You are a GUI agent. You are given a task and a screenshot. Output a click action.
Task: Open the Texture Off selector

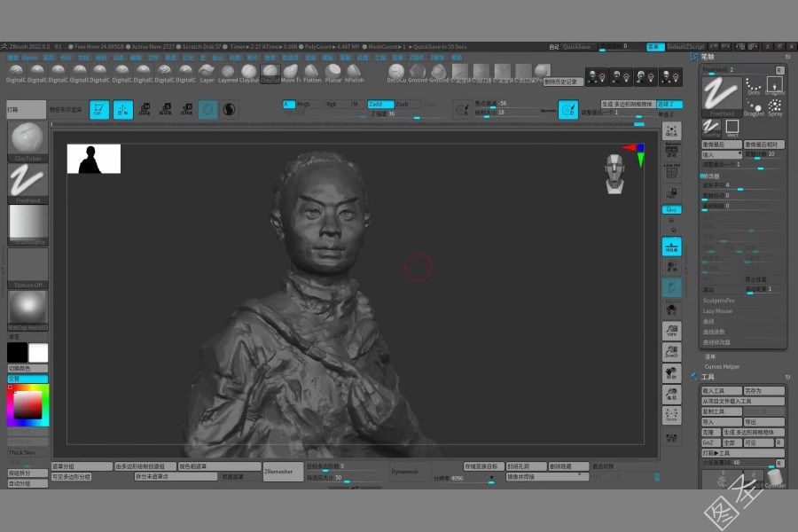tap(28, 268)
